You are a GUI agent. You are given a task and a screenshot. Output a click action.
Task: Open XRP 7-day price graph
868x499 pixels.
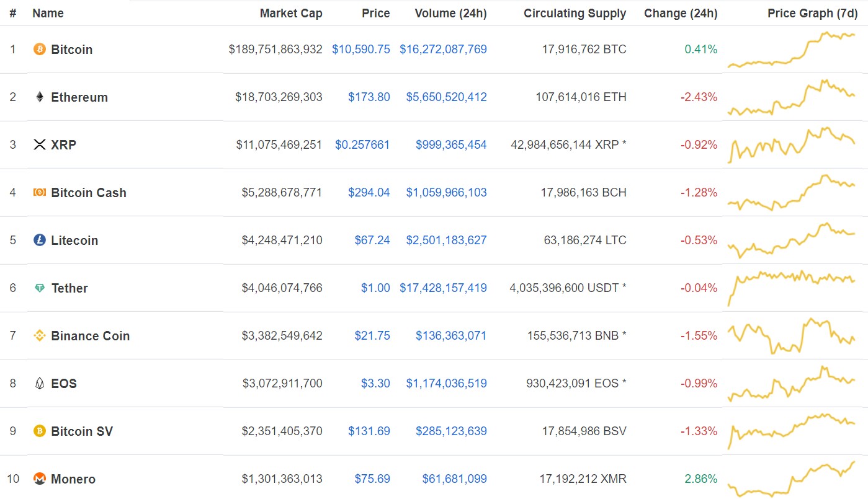pyautogui.click(x=792, y=145)
